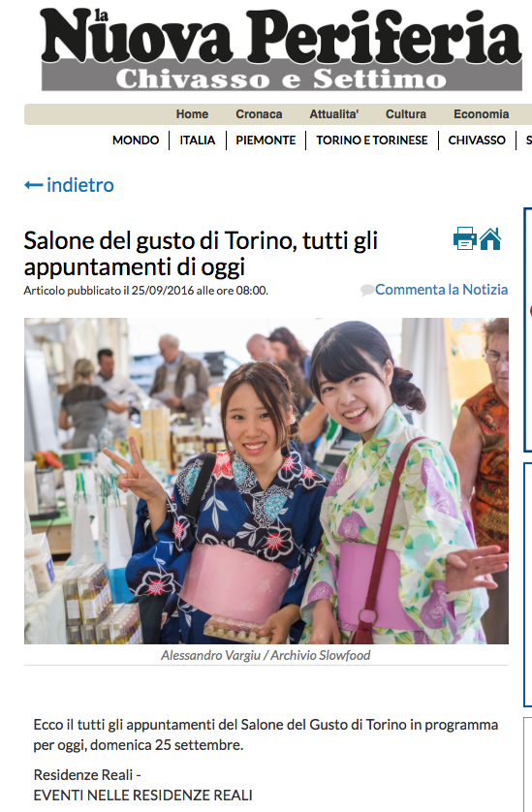The height and width of the screenshot is (812, 532).
Task: Click the speech bubble comment icon
Action: [367, 290]
